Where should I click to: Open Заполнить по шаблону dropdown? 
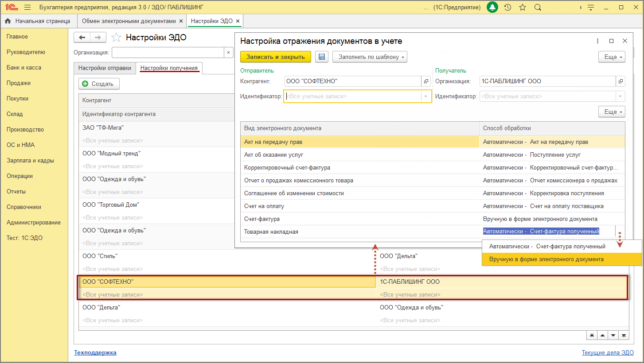370,57
